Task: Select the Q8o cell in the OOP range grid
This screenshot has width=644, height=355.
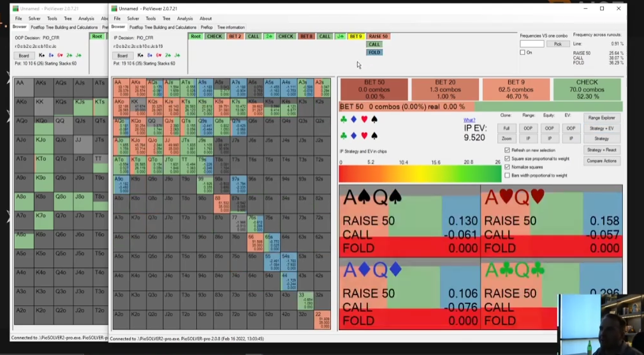Action: [63, 202]
